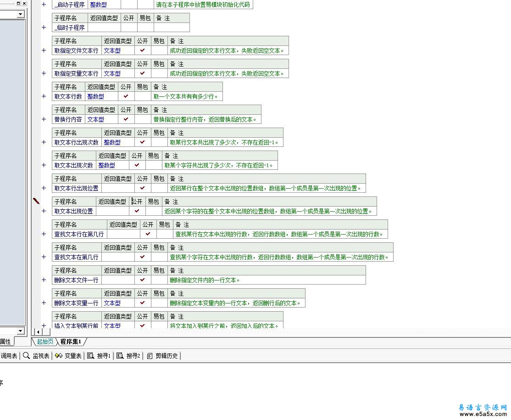Expand the 取指定文件文本行 subroutine
Image resolution: width=511 pixels, height=420 pixels.
click(44, 50)
